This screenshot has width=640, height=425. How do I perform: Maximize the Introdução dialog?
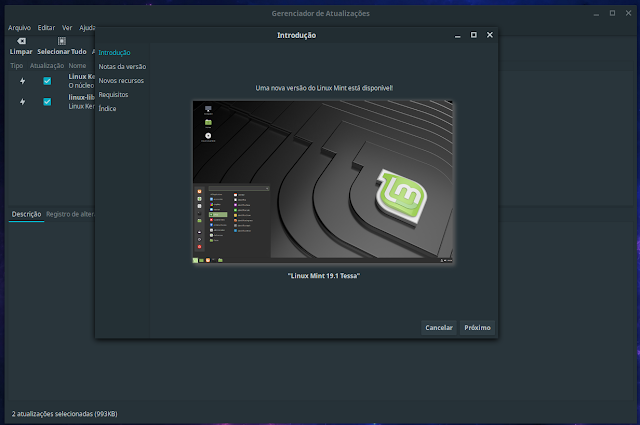473,35
